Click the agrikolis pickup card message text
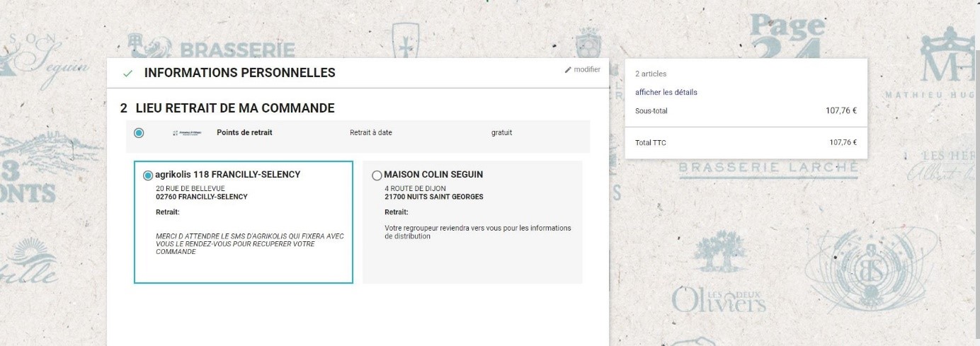 point(250,243)
